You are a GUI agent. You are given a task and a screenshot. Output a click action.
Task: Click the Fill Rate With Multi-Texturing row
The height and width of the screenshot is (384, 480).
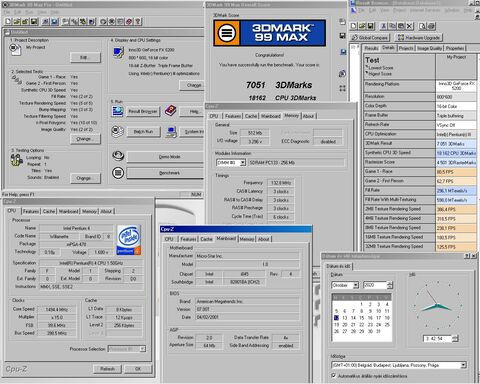click(x=399, y=199)
